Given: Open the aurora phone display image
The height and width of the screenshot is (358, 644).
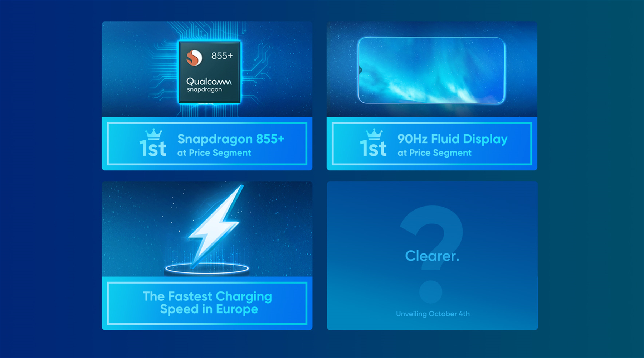Looking at the screenshot, I should (431, 71).
